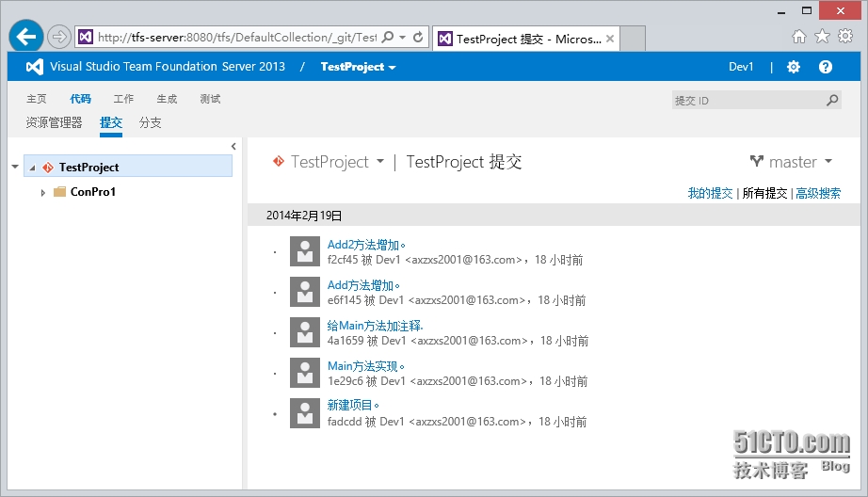Select the 提交 tab
Screen dimensions: 868x497
[111, 123]
